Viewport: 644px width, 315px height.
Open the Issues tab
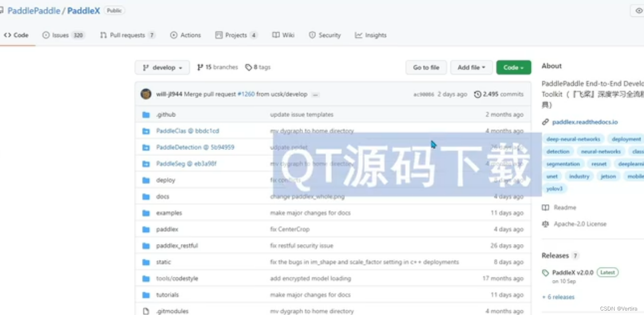point(64,35)
